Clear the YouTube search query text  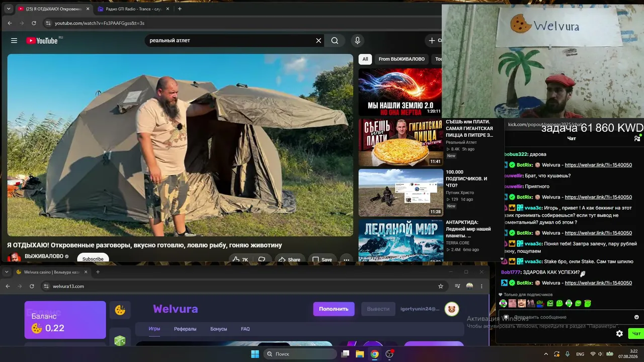(x=318, y=41)
